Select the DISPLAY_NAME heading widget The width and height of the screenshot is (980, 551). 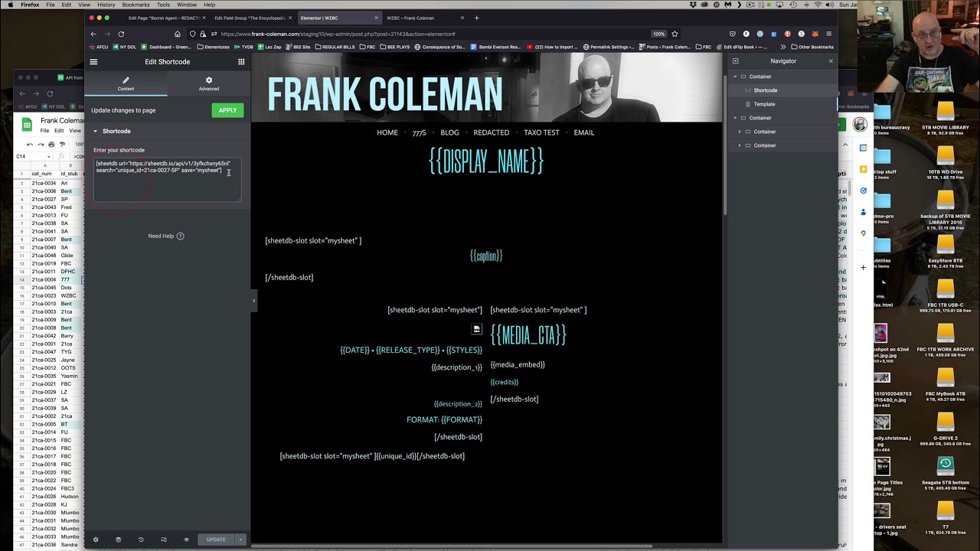pyautogui.click(x=486, y=161)
